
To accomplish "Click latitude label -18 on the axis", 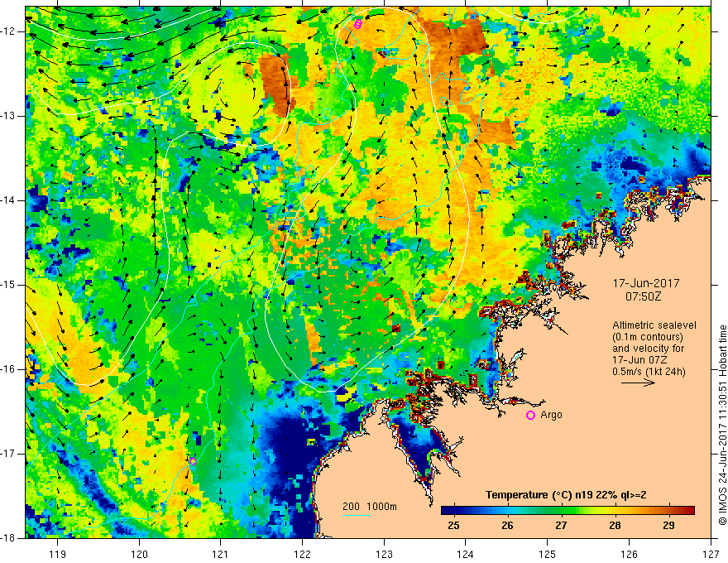I will (8, 538).
